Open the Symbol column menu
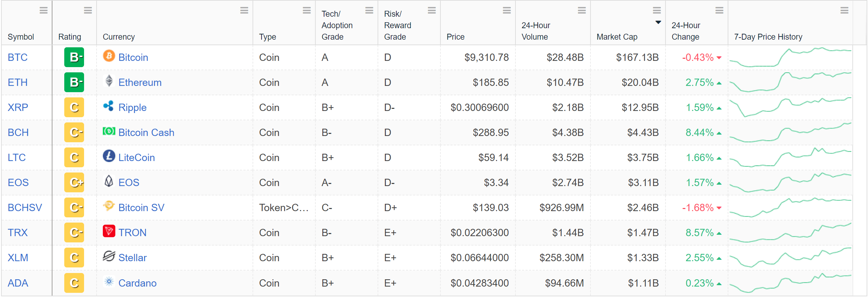868x297 pixels. click(x=43, y=10)
